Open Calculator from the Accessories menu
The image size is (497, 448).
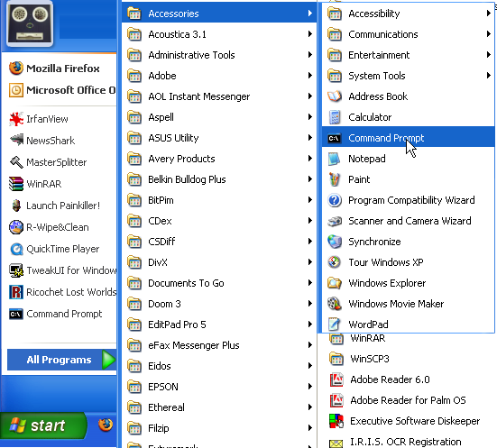tap(408, 117)
